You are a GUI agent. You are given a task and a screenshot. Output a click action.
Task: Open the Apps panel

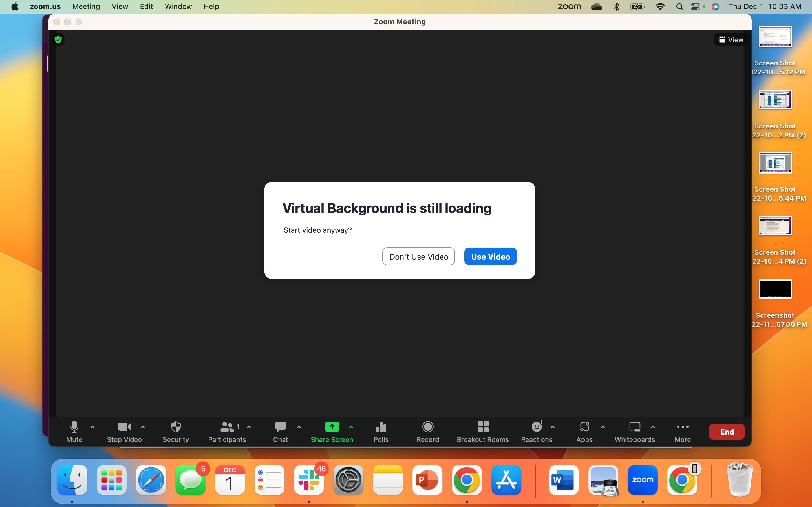click(584, 427)
